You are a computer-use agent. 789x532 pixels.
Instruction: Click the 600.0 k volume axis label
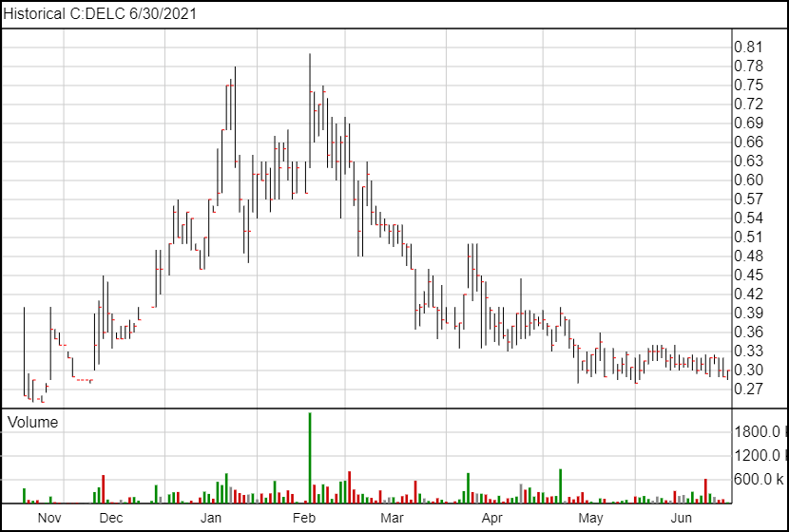[x=760, y=480]
